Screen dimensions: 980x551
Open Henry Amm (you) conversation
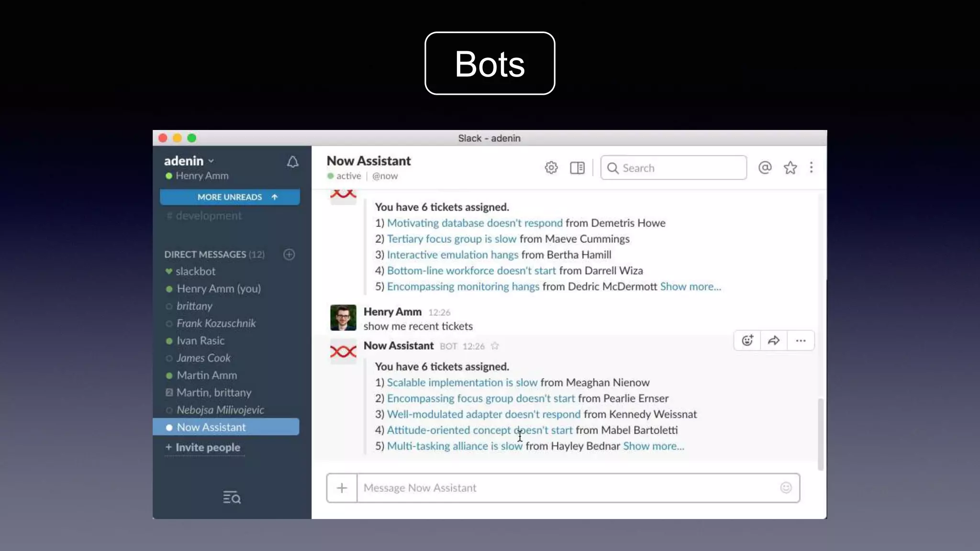click(218, 289)
